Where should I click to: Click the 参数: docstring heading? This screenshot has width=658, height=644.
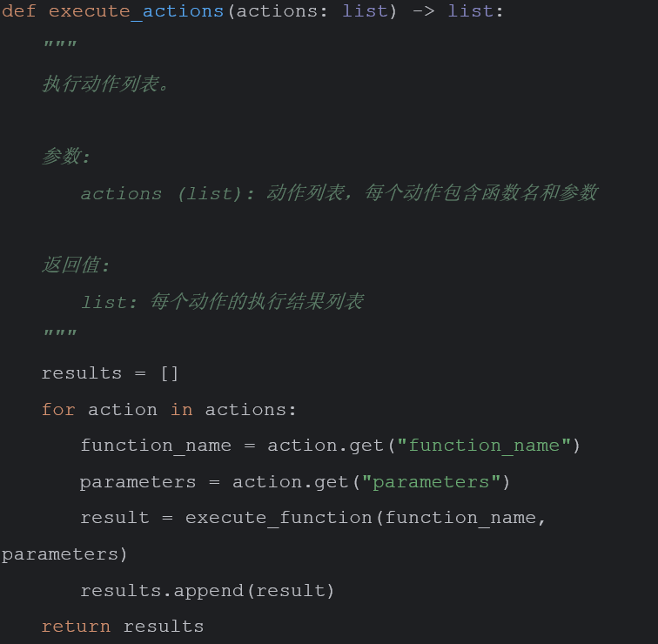(66, 157)
